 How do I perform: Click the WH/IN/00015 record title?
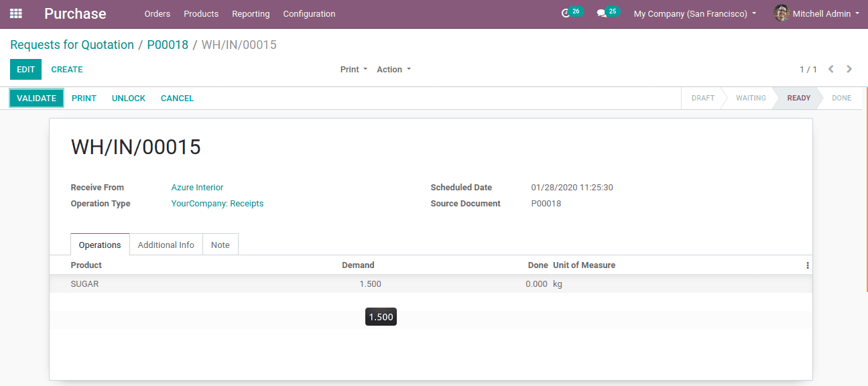pyautogui.click(x=136, y=147)
